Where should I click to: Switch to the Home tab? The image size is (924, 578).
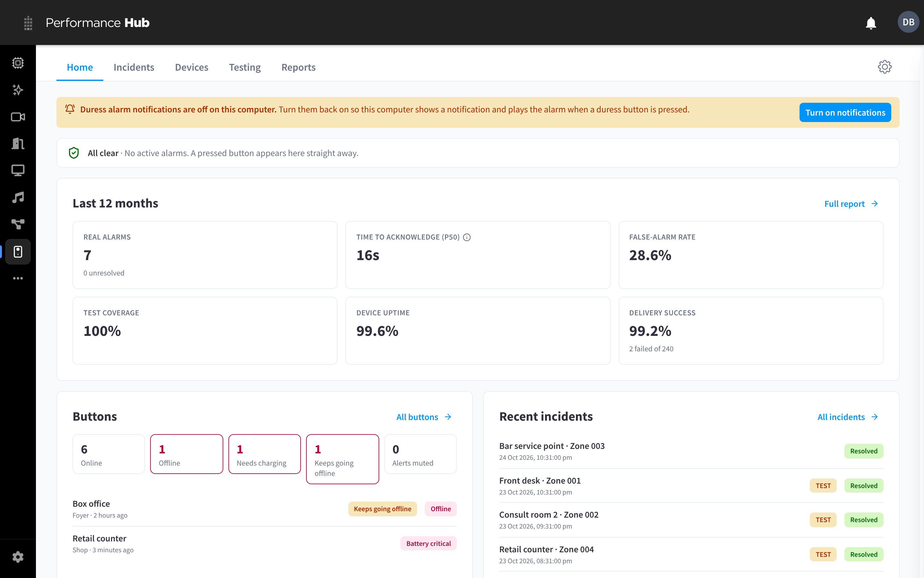[80, 67]
